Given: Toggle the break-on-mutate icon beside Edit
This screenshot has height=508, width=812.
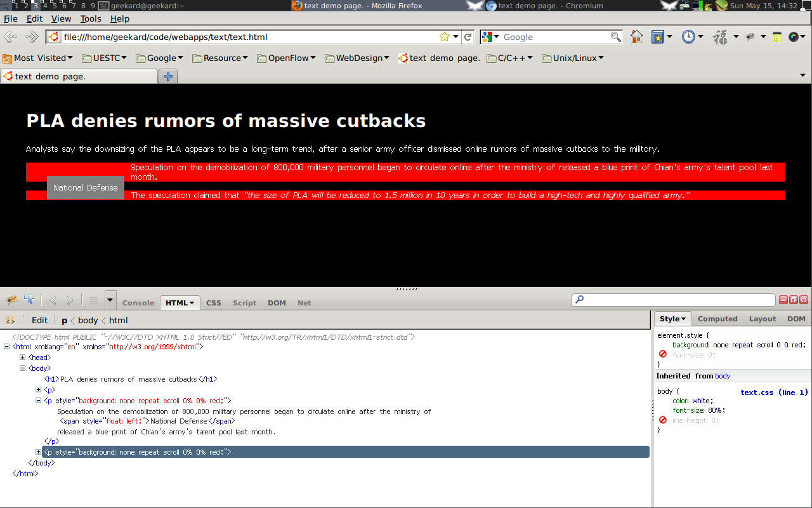Looking at the screenshot, I should 10,321.
